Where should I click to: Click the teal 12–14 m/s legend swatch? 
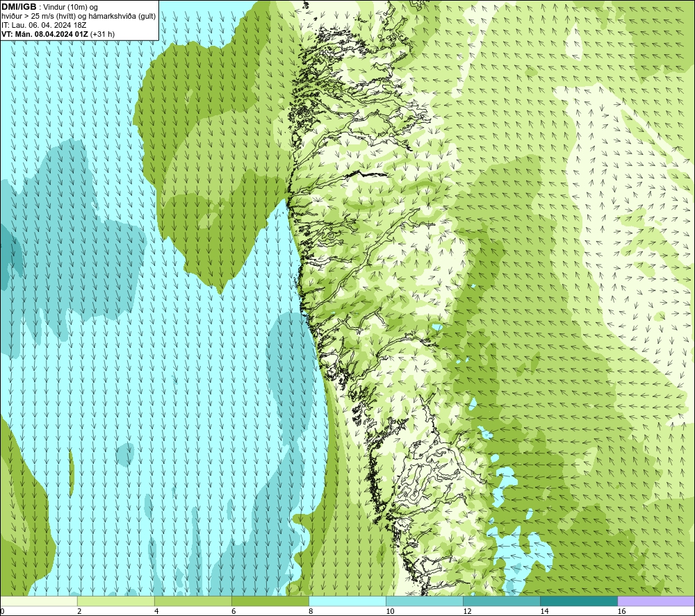click(x=502, y=601)
